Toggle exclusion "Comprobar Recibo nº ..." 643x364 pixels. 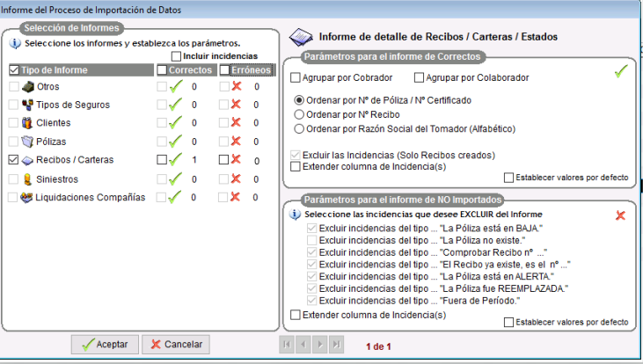coord(312,252)
